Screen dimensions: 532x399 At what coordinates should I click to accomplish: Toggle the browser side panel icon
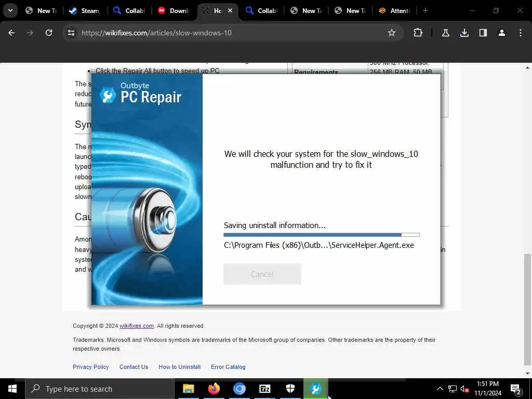[x=483, y=33]
